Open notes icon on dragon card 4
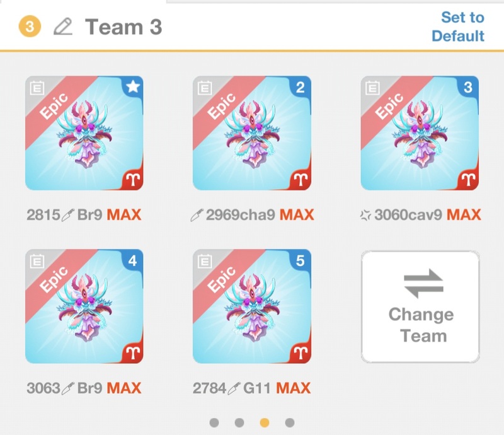The height and width of the screenshot is (435, 504). click(x=37, y=261)
